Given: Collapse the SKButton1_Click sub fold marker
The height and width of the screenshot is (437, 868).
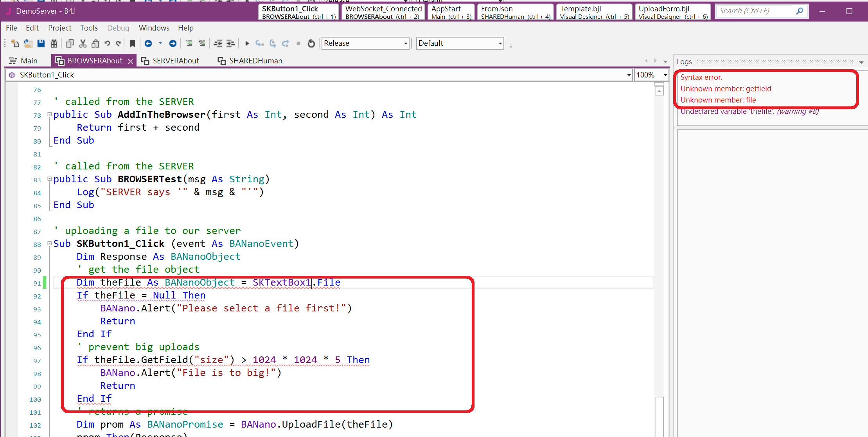Looking at the screenshot, I should tap(50, 243).
